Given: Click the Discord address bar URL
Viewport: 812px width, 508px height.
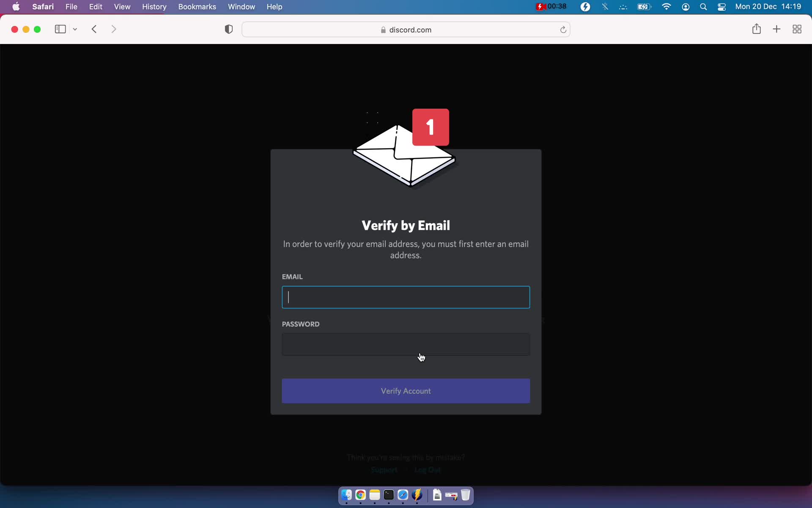Looking at the screenshot, I should tap(410, 29).
